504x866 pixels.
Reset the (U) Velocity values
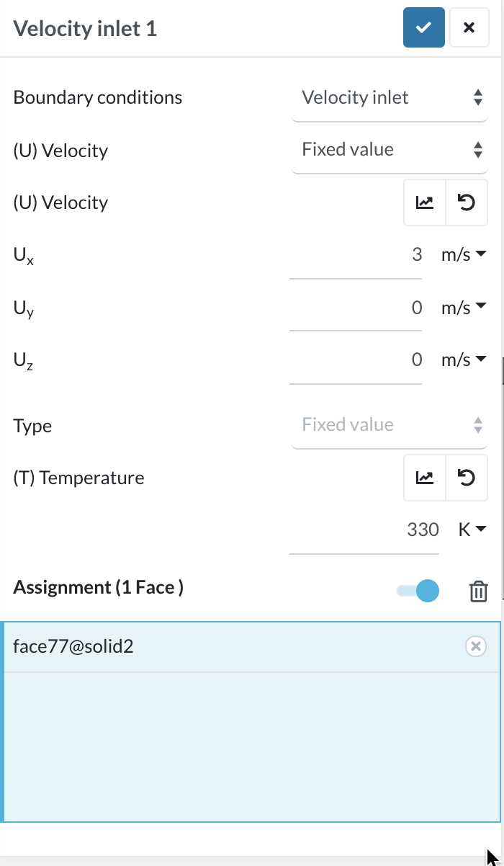[467, 202]
